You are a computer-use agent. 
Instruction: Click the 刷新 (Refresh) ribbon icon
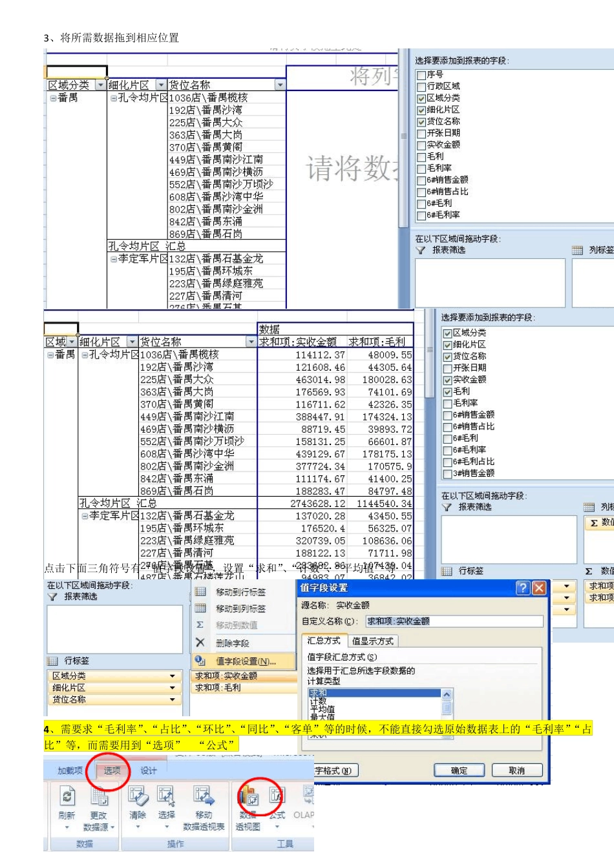point(67,796)
